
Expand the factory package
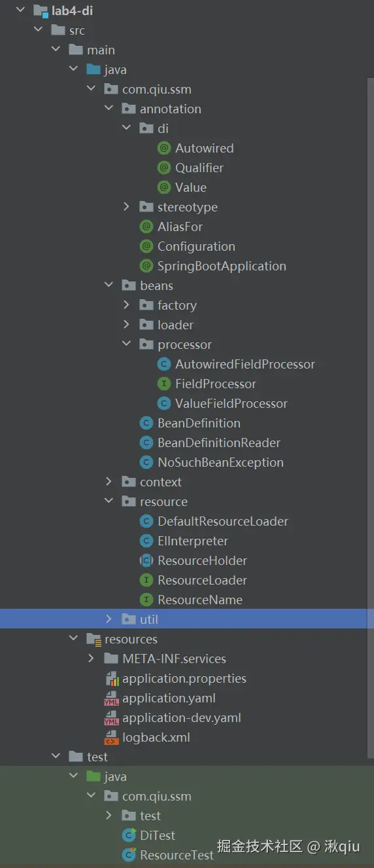126,306
